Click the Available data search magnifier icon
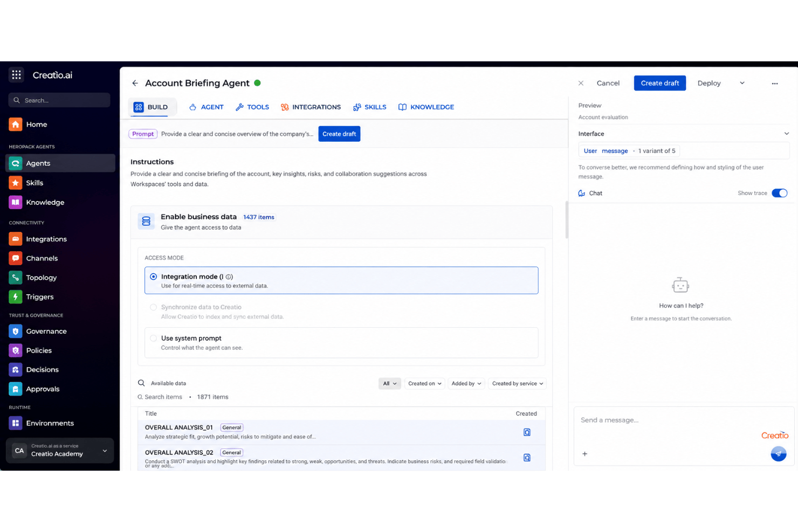798x532 pixels. coord(141,383)
